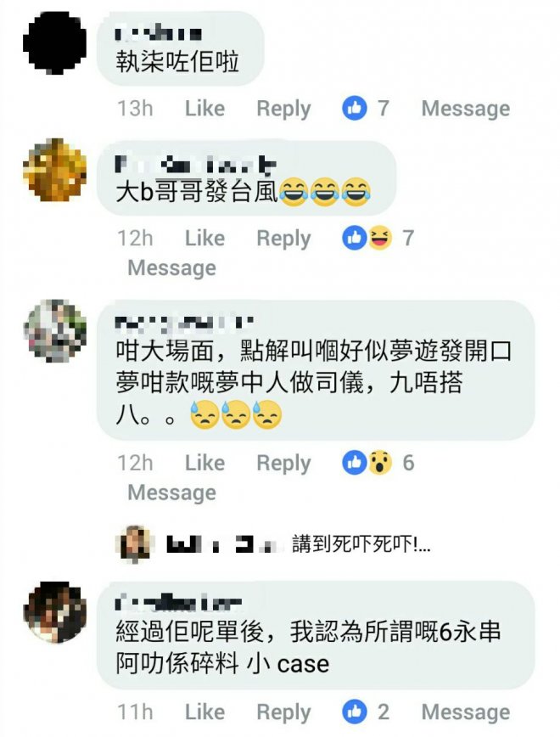Open the blacked-out profile picture of the first commenter
This screenshot has width=560, height=737.
pyautogui.click(x=55, y=42)
